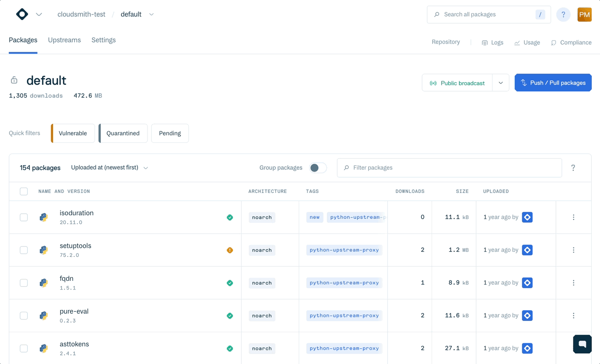Click the orange warning status for setuptools
Viewport: 600px width, 364px height.
[x=230, y=250]
